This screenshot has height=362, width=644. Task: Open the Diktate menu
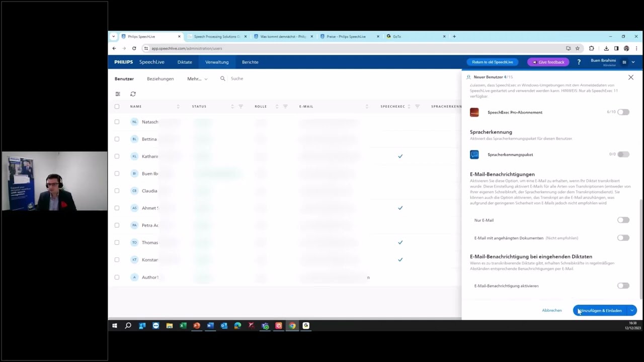185,62
